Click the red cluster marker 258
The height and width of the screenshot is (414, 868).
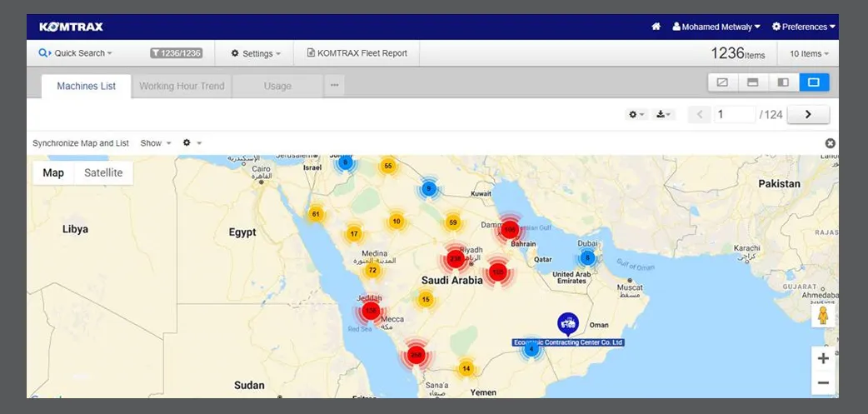pyautogui.click(x=416, y=356)
